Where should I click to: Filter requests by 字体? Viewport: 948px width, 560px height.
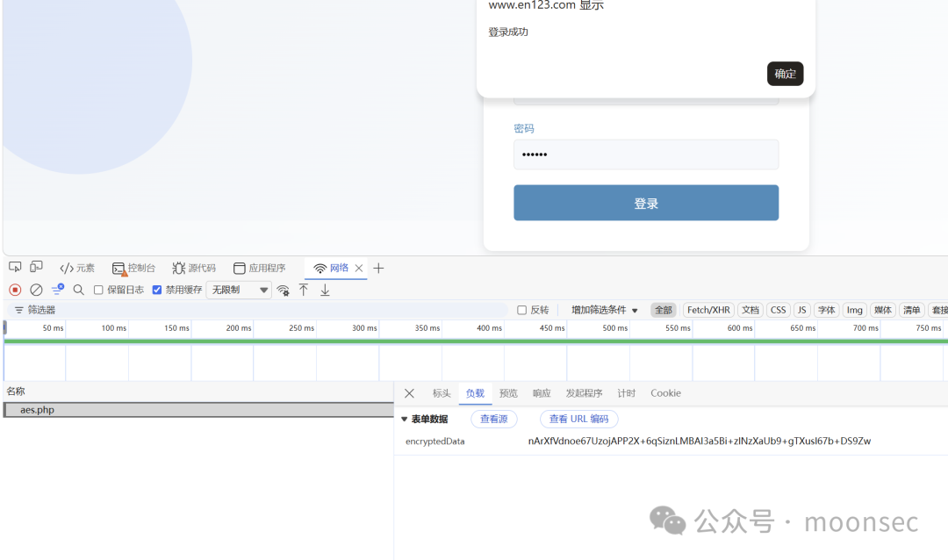[x=827, y=310]
